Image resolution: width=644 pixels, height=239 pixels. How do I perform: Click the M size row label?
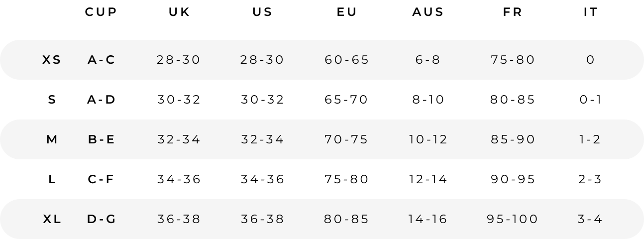(52, 139)
